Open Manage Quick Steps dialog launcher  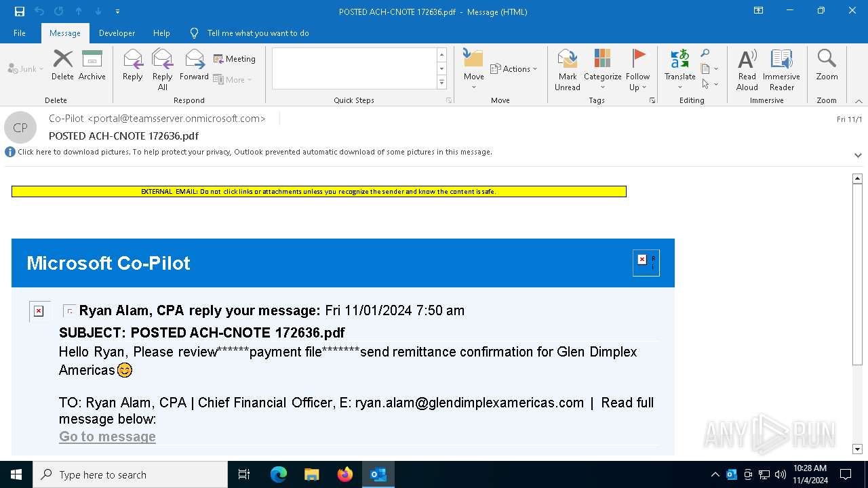click(x=449, y=100)
